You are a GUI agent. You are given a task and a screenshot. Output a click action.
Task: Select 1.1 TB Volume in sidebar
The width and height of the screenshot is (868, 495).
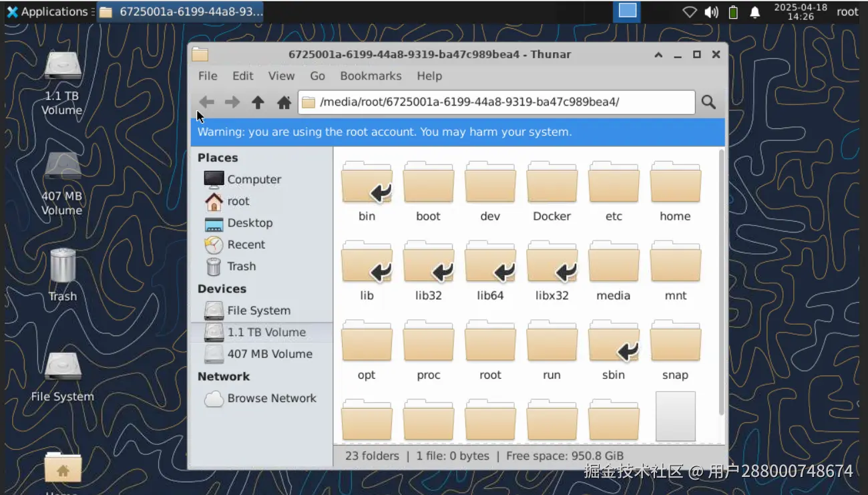[262, 332]
